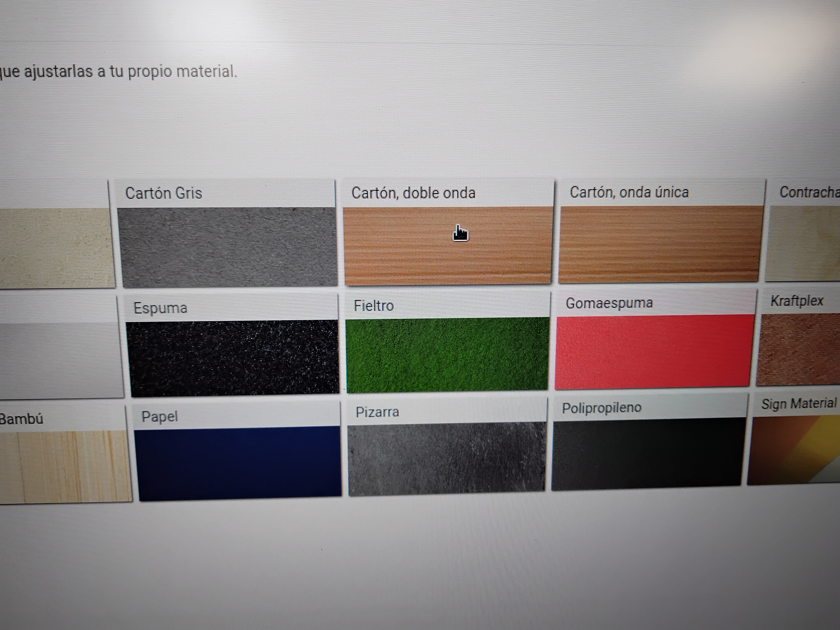The height and width of the screenshot is (630, 840).
Task: Click the Fieltro label heading
Action: coord(374,306)
